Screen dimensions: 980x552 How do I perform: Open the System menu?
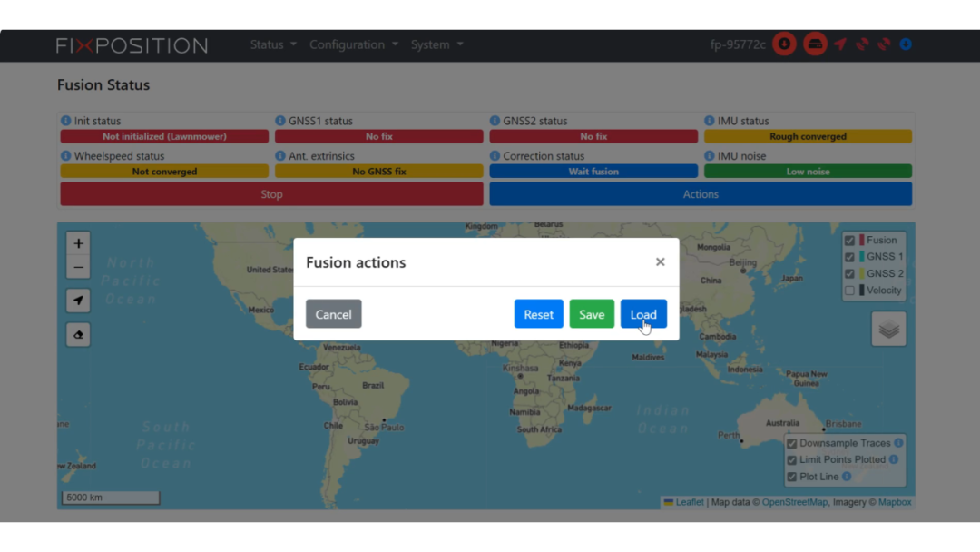[x=436, y=44]
